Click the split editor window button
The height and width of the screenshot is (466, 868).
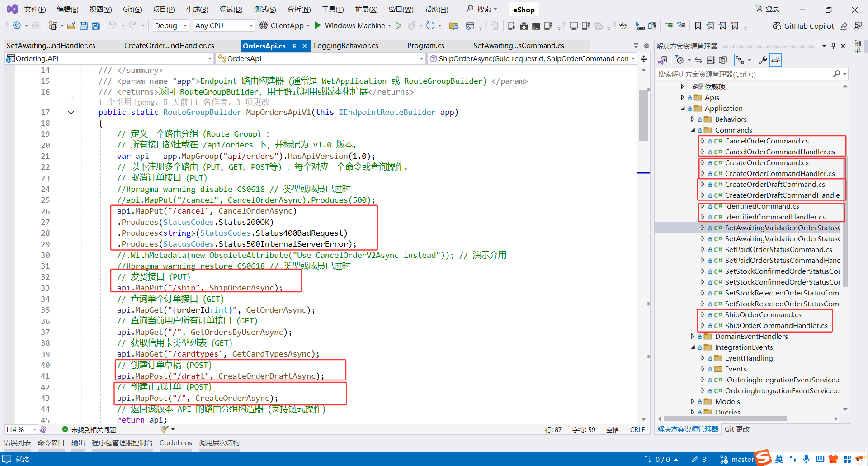coord(644,58)
